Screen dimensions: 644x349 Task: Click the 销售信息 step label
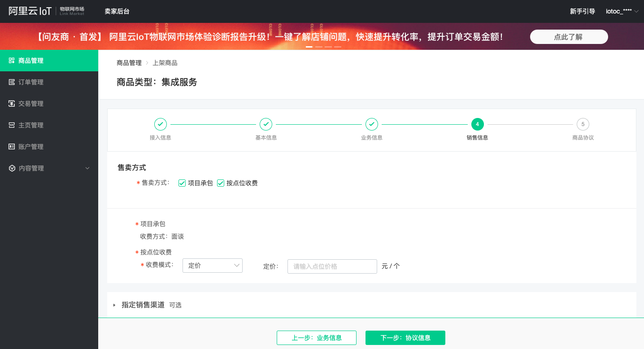pos(477,138)
